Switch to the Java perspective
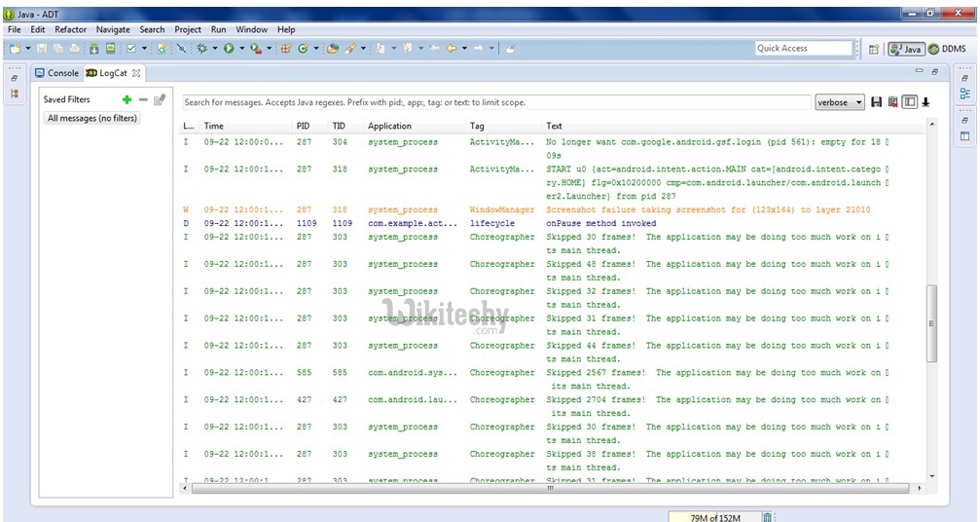 coord(906,49)
